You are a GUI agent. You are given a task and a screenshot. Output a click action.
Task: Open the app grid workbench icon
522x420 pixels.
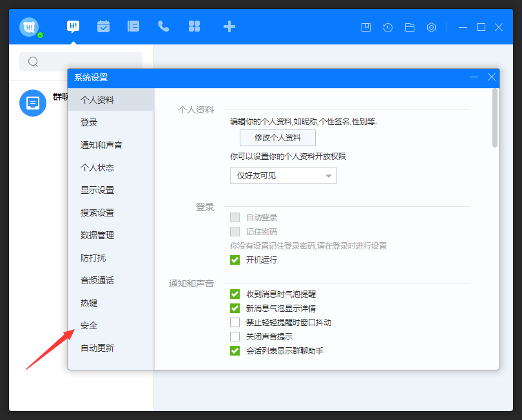tap(194, 26)
